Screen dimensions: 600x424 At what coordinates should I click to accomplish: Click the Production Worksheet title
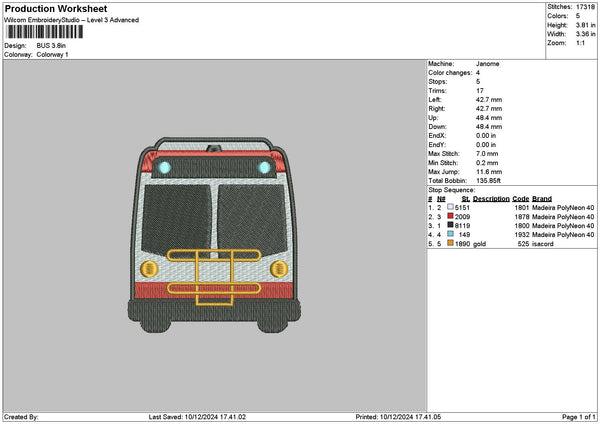56,8
